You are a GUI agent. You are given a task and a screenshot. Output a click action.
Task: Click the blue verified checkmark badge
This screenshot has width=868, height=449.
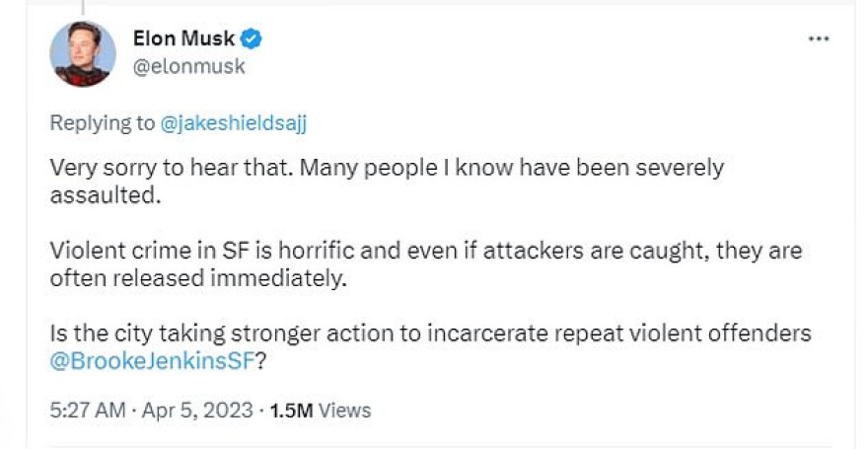tap(253, 39)
